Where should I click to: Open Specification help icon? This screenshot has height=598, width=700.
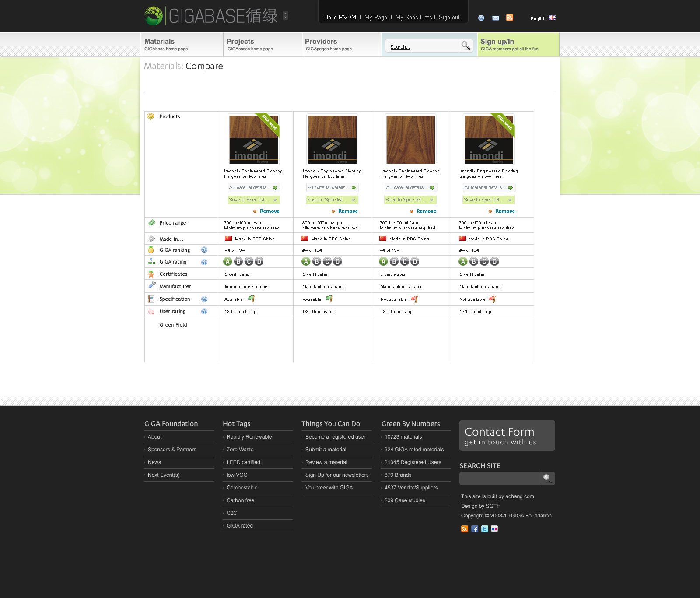(x=204, y=299)
